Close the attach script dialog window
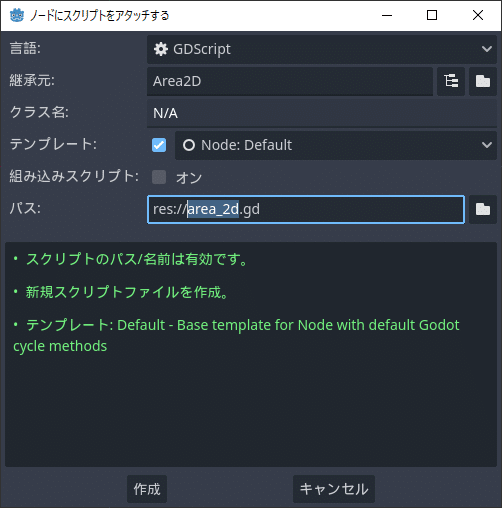The image size is (502, 508). tap(478, 15)
